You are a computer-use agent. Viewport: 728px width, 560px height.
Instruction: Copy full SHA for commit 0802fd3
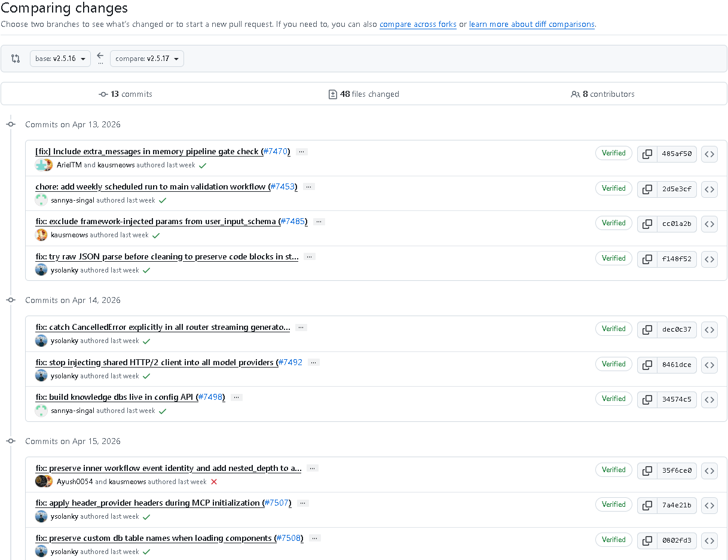click(x=647, y=540)
